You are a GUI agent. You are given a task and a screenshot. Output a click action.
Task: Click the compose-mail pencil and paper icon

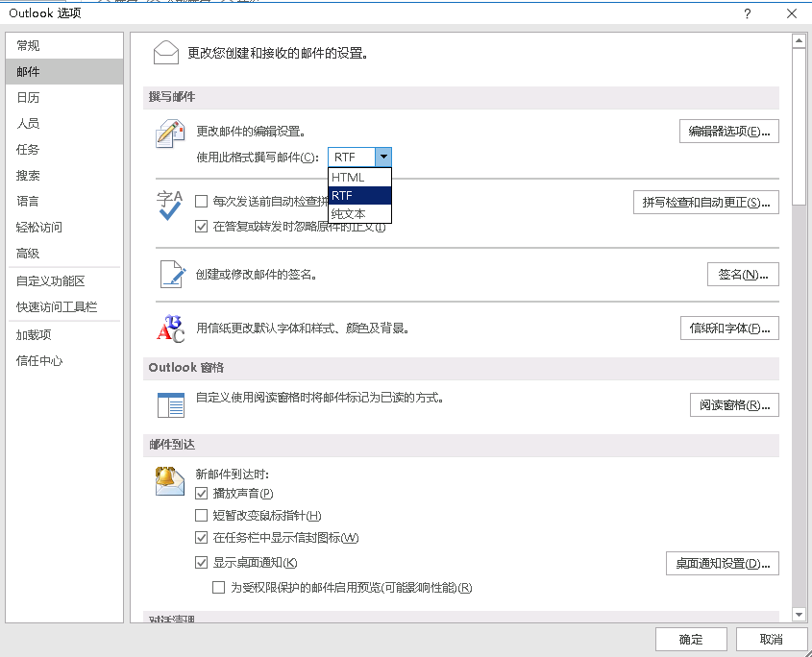pos(170,134)
